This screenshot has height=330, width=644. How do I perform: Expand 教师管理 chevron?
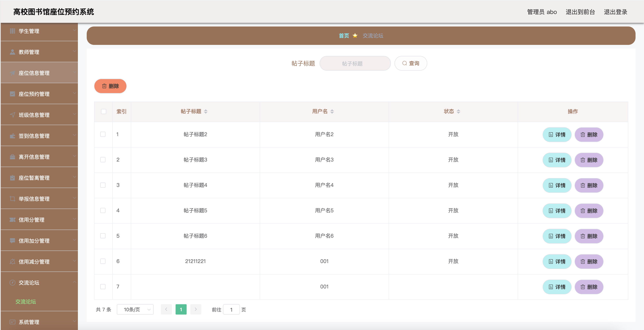[x=74, y=51]
